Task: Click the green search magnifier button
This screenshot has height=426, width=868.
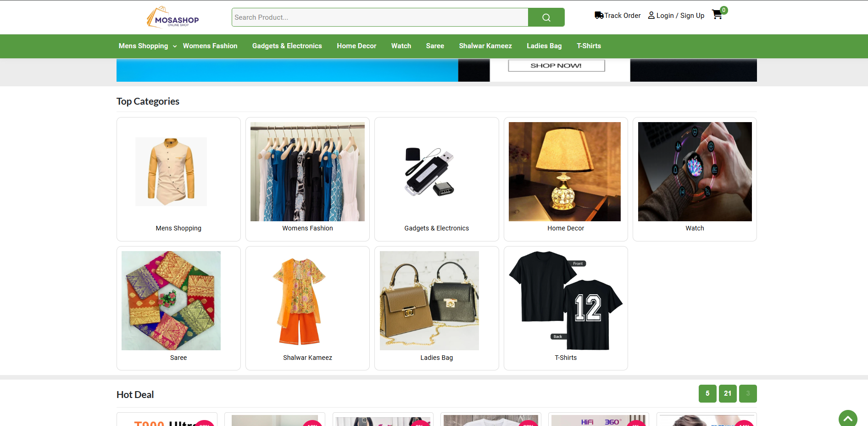Action: click(546, 17)
